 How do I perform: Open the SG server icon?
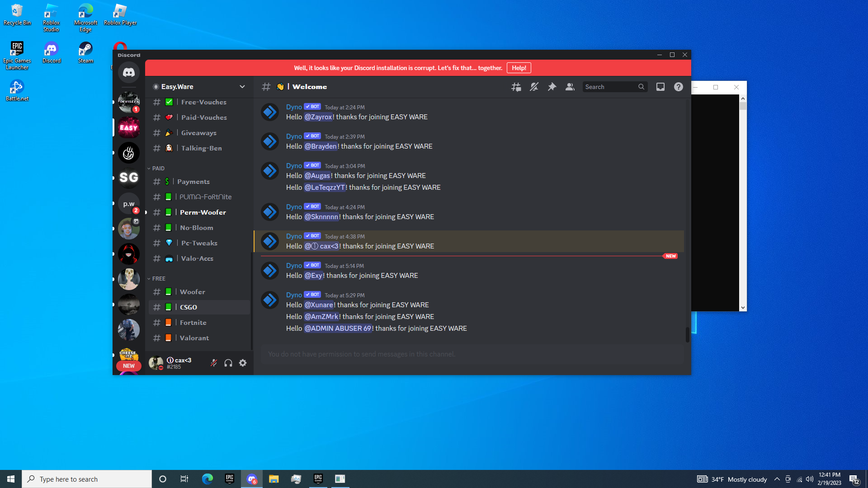tap(129, 178)
